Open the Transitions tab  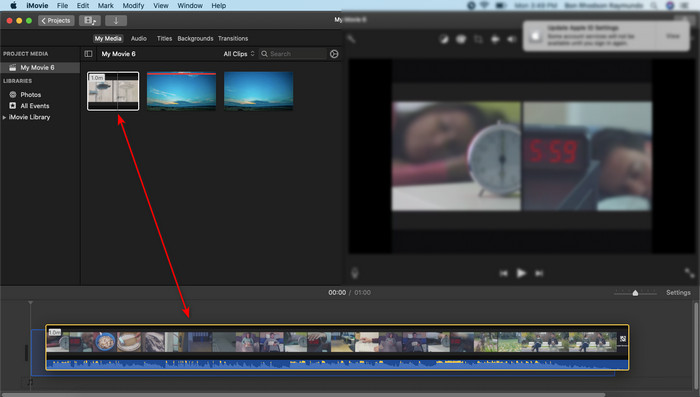pyautogui.click(x=233, y=38)
